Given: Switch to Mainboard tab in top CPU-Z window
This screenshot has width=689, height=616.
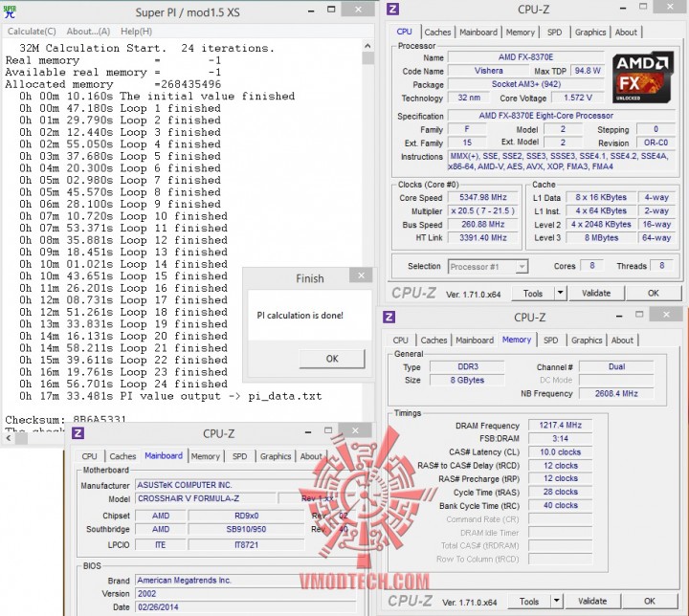Looking at the screenshot, I should (478, 33).
